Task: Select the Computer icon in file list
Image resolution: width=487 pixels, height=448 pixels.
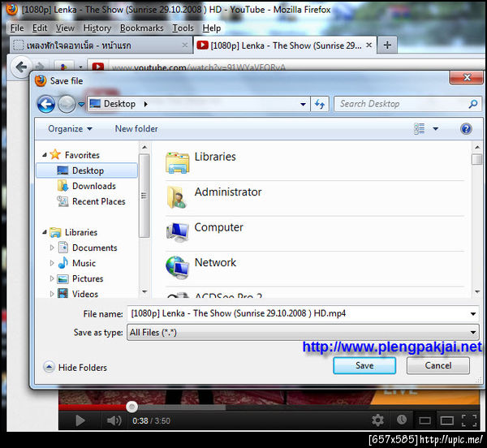Action: tap(177, 233)
